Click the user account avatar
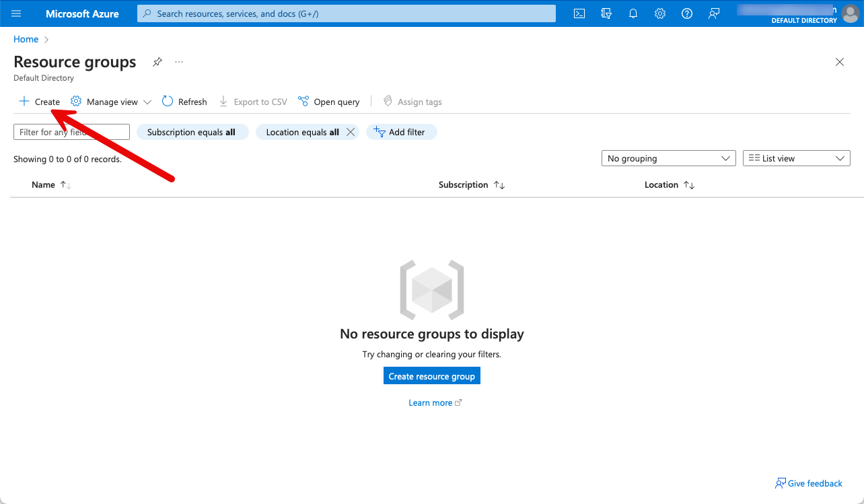864x504 pixels. click(x=851, y=13)
